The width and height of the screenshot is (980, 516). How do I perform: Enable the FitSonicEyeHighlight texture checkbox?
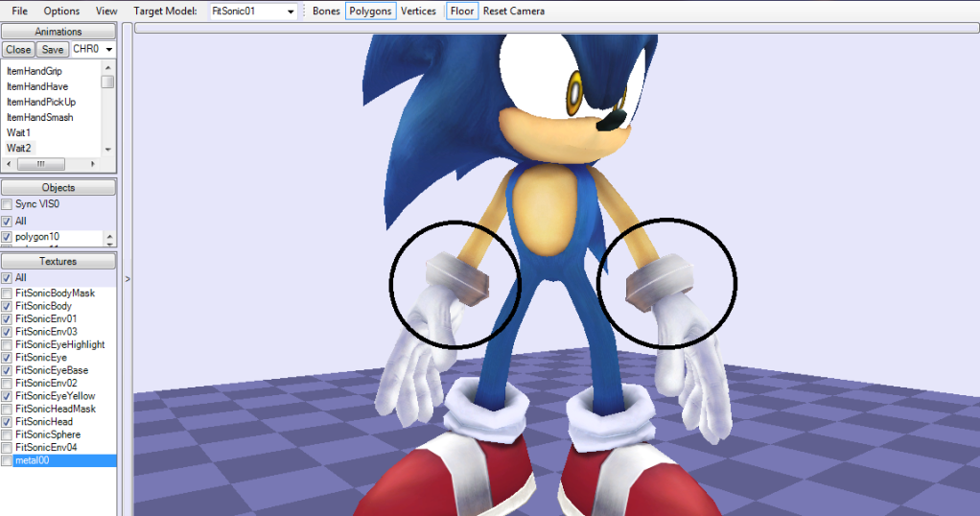pyautogui.click(x=7, y=344)
